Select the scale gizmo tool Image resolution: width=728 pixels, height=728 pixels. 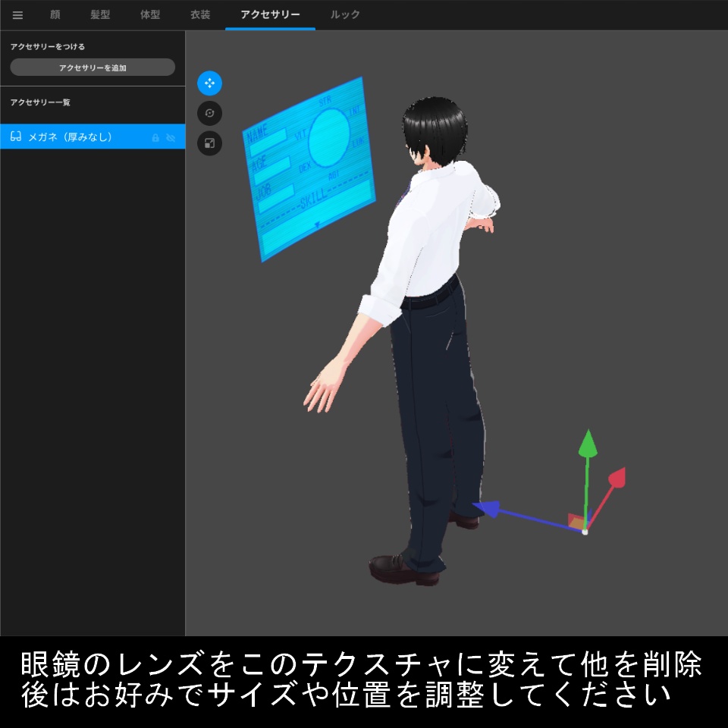click(209, 143)
